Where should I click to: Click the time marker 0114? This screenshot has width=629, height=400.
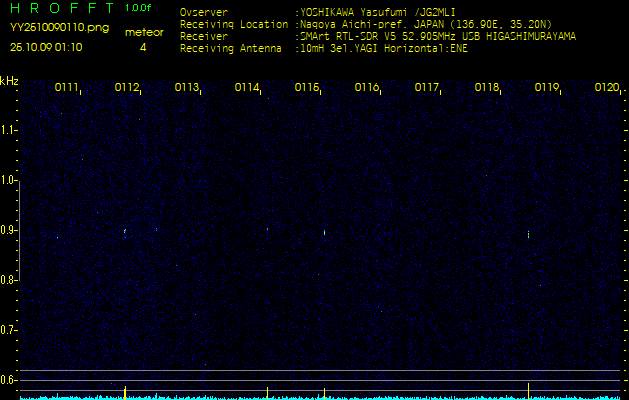(246, 87)
